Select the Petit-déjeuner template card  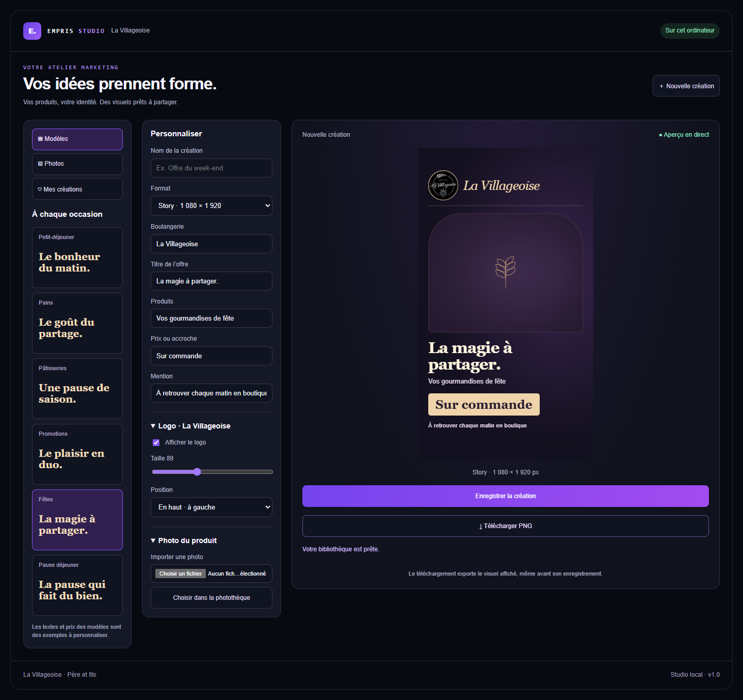(77, 258)
